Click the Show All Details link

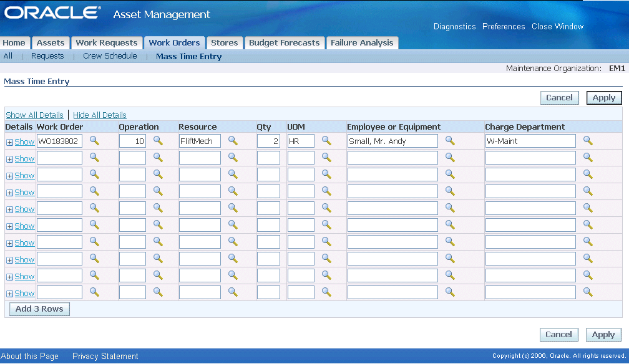(x=34, y=115)
